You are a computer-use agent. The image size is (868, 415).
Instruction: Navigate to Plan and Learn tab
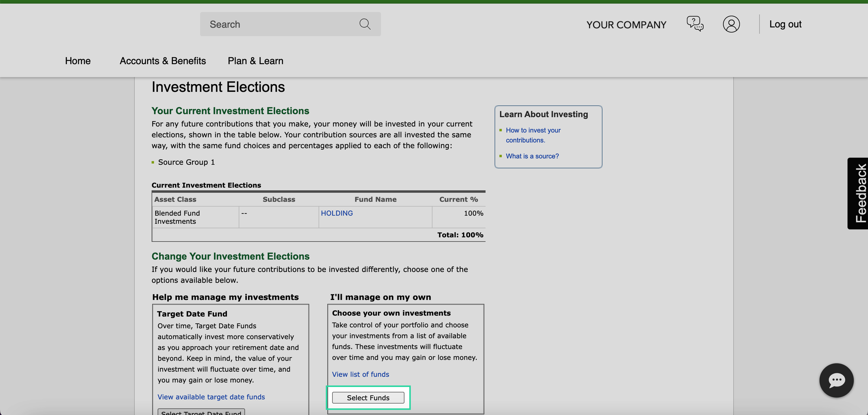click(255, 60)
